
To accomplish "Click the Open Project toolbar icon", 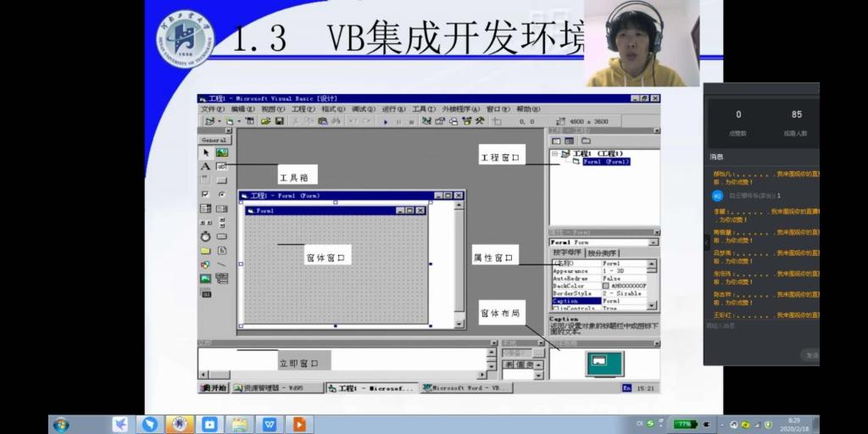I will (265, 121).
